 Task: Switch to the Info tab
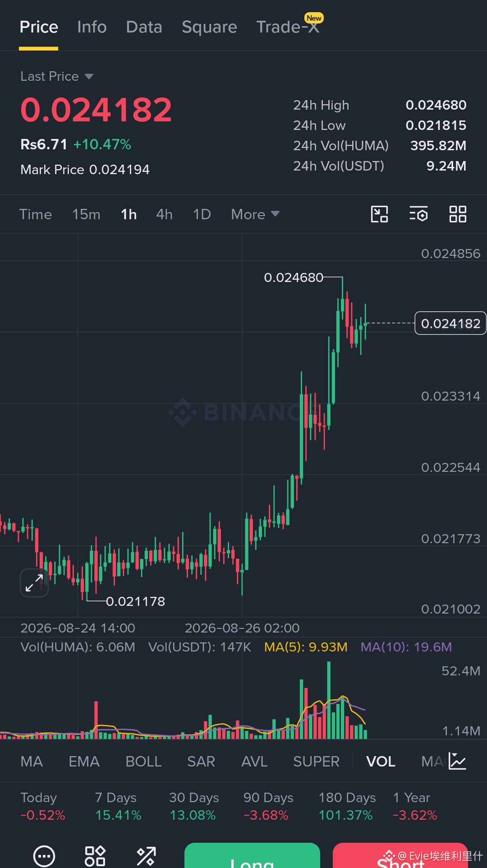(x=92, y=27)
